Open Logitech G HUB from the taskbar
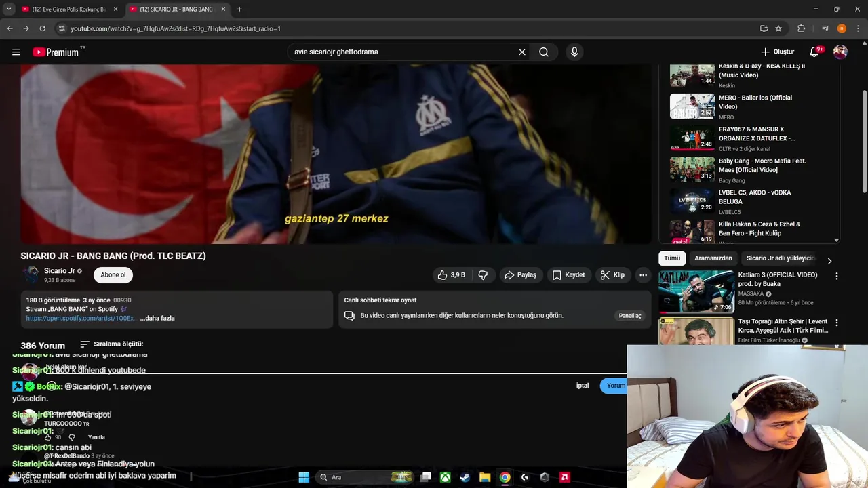The width and height of the screenshot is (868, 488). tap(525, 477)
